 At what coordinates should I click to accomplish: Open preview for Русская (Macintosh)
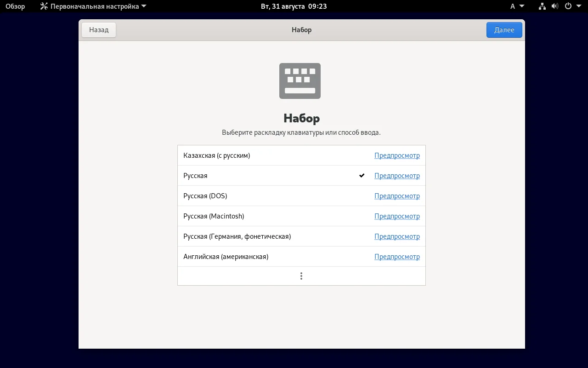pyautogui.click(x=397, y=216)
